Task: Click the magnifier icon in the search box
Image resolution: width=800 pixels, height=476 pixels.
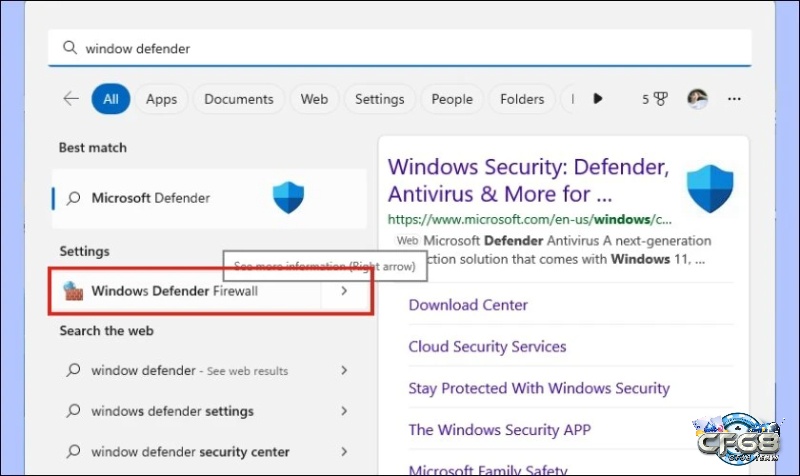Action: tap(70, 48)
